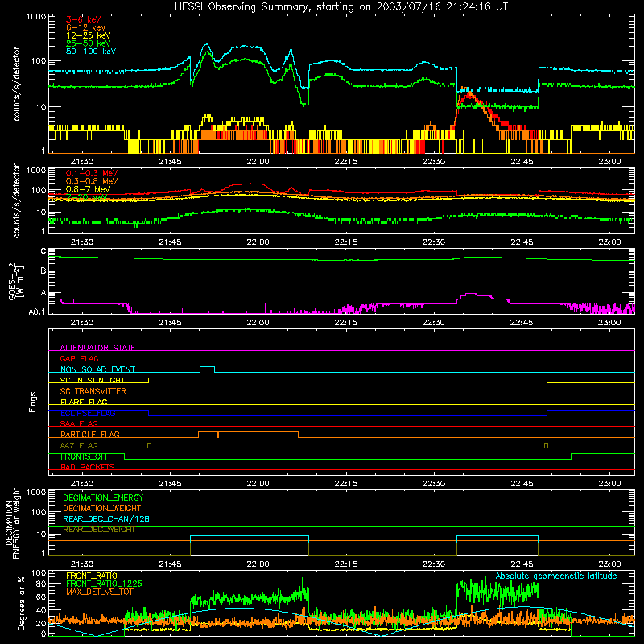Select the NON_SOLAR_EVENT flag label
644x644 pixels.
(97, 369)
